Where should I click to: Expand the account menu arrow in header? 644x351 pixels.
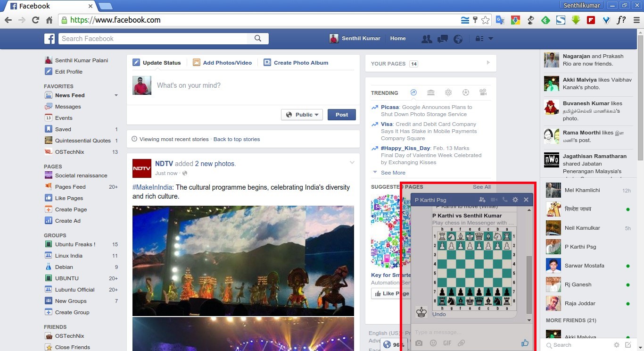[491, 39]
